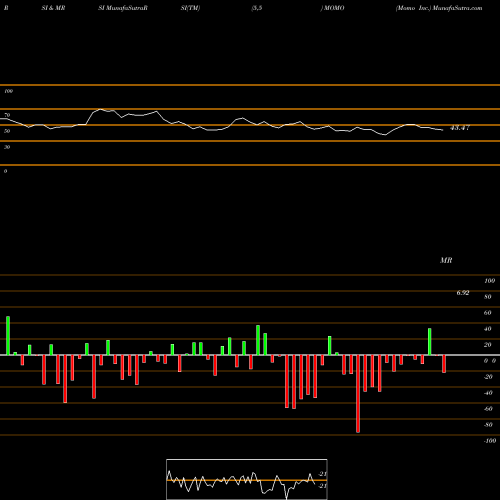Click the MOMO ticker text in the header

[x=334, y=8]
